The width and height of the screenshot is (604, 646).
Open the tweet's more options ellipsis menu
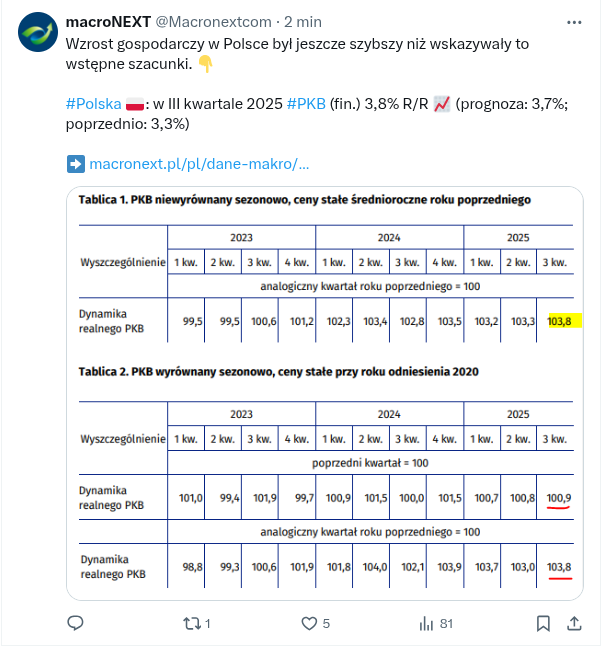573,21
